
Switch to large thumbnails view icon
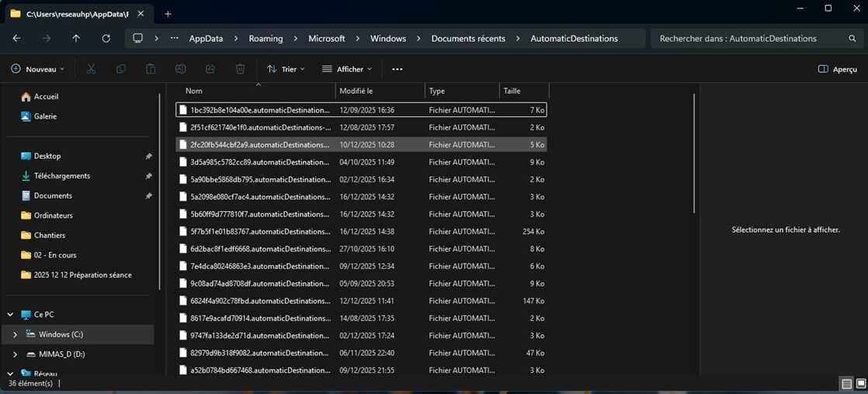pos(859,384)
